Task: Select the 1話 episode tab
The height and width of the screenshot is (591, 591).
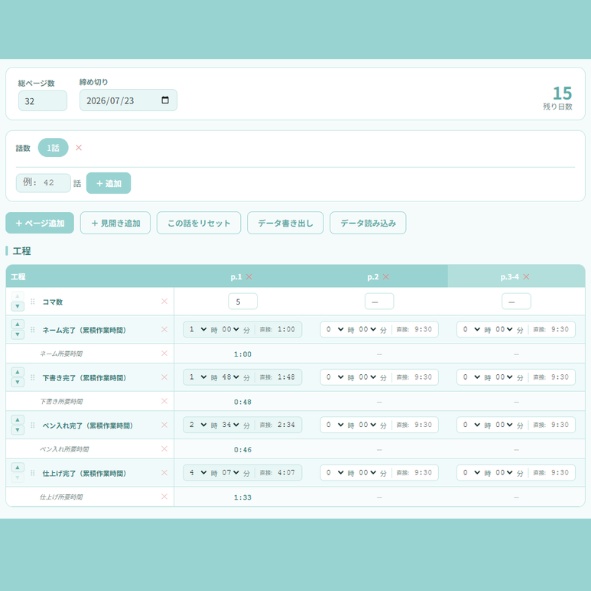Action: pyautogui.click(x=53, y=148)
